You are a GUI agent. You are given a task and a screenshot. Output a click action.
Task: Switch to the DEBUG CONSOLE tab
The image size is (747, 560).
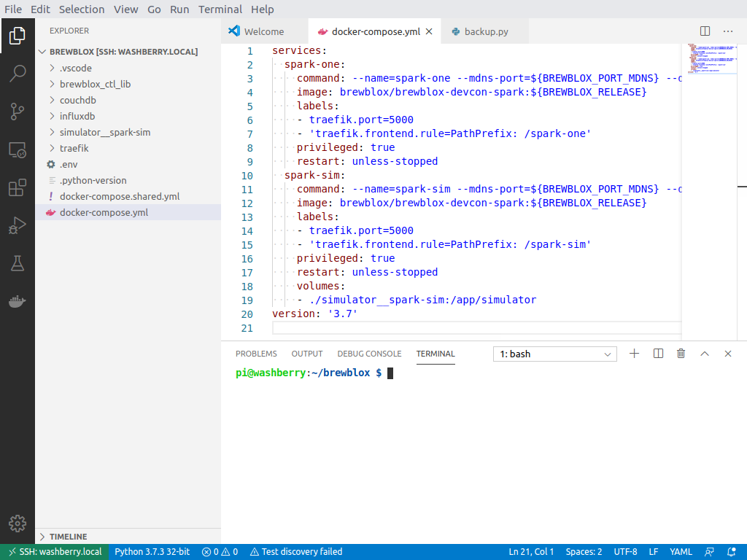[369, 354]
